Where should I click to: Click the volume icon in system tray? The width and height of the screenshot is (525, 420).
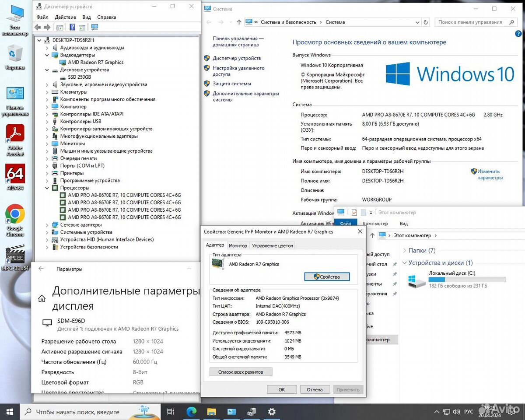tap(456, 412)
